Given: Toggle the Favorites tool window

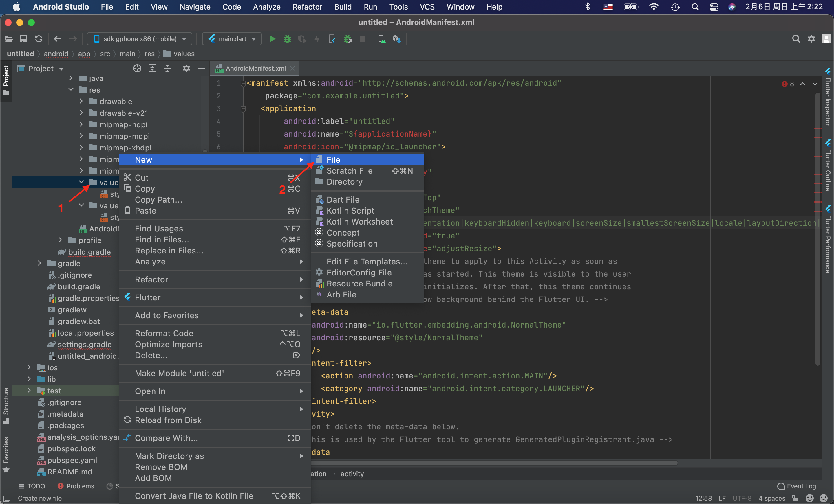Looking at the screenshot, I should click(x=6, y=454).
